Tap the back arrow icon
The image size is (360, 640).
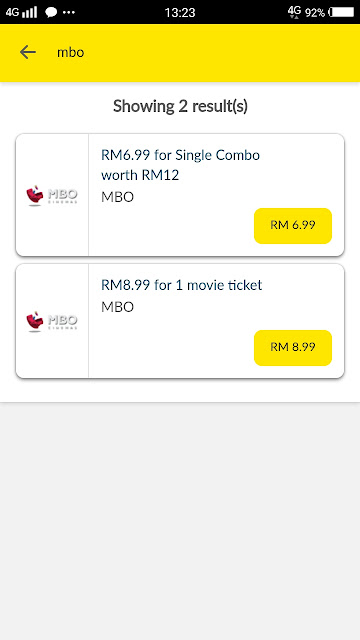28,52
